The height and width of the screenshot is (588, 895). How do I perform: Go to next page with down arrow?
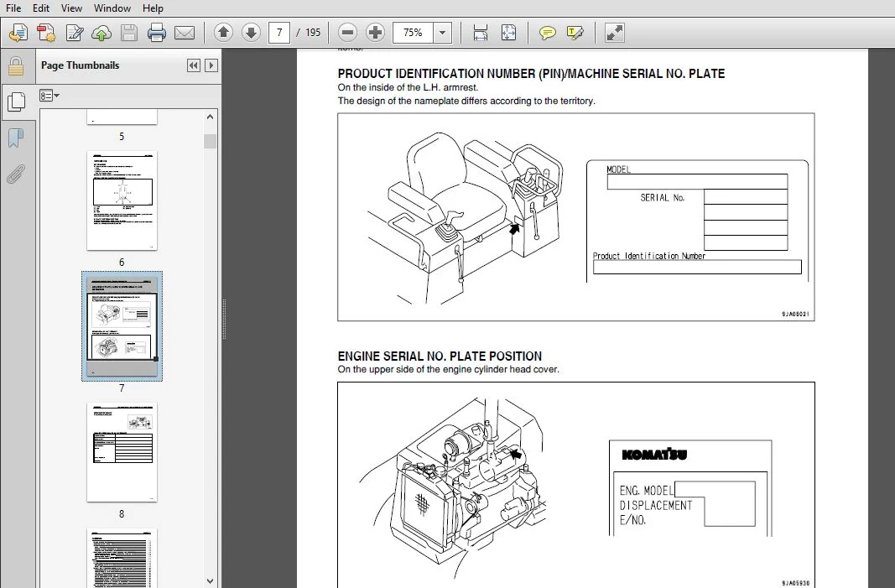pyautogui.click(x=251, y=33)
